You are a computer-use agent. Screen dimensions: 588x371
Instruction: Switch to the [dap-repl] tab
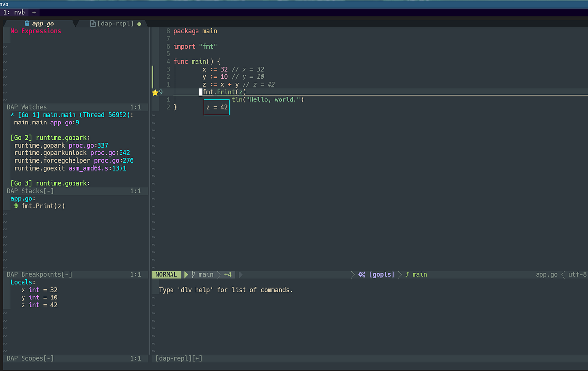pyautogui.click(x=115, y=24)
